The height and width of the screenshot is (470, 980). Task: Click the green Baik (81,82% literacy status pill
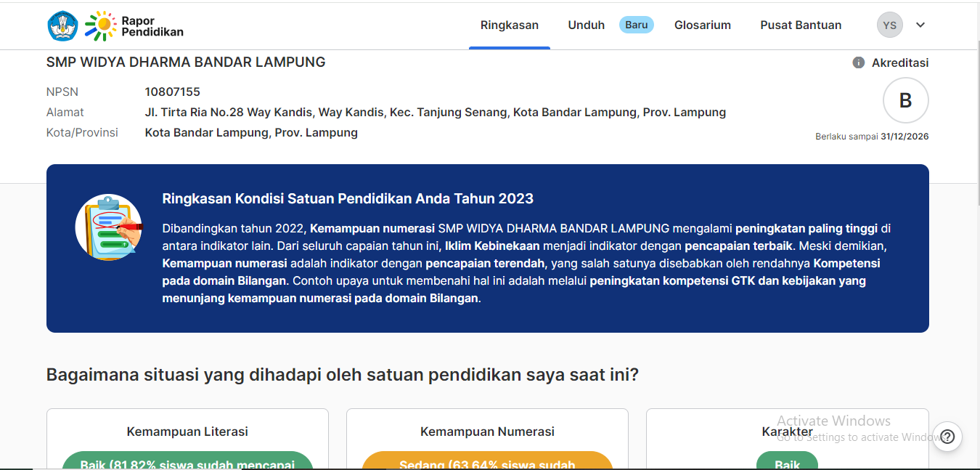point(187,461)
